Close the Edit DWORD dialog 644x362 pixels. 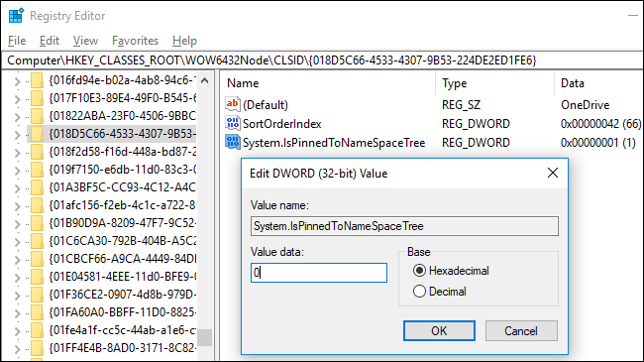coord(553,173)
